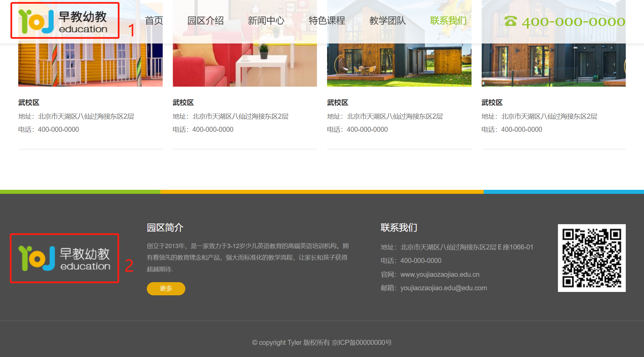Select the dark house campus photo on far right

pos(553,64)
